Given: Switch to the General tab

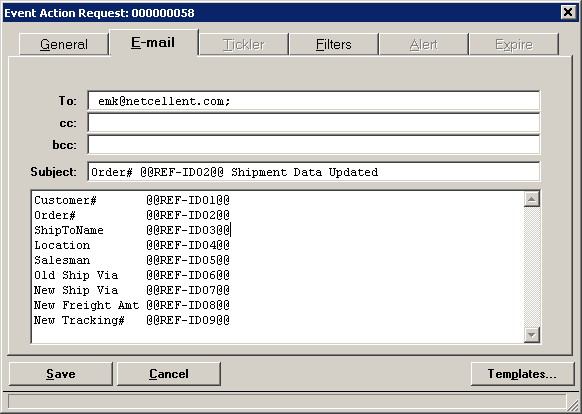Looking at the screenshot, I should tap(64, 44).
